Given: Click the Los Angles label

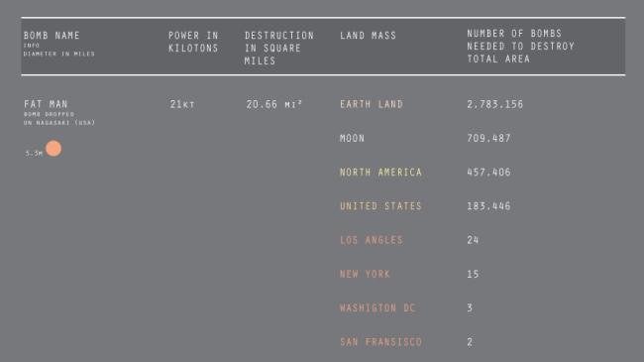Looking at the screenshot, I should tap(372, 240).
